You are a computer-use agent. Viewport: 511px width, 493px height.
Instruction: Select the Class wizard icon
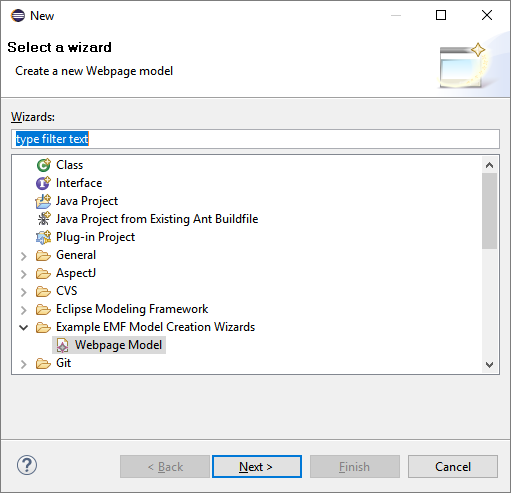pos(43,165)
